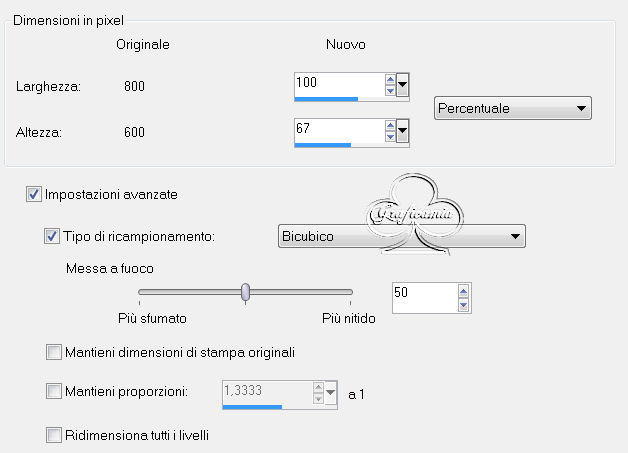Enable Mantieni dimensioni di stampa originali
This screenshot has height=453, width=628.
pos(54,352)
